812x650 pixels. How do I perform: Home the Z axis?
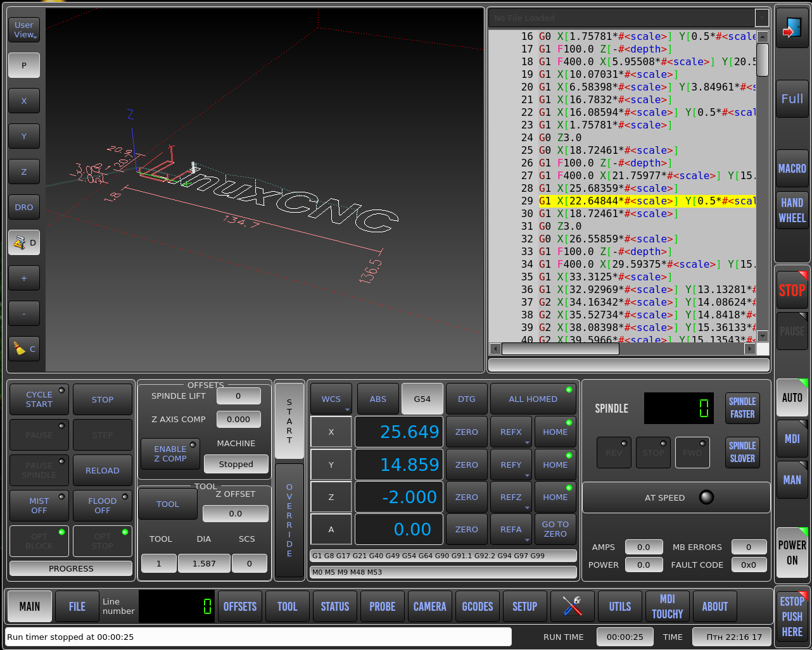click(x=555, y=497)
